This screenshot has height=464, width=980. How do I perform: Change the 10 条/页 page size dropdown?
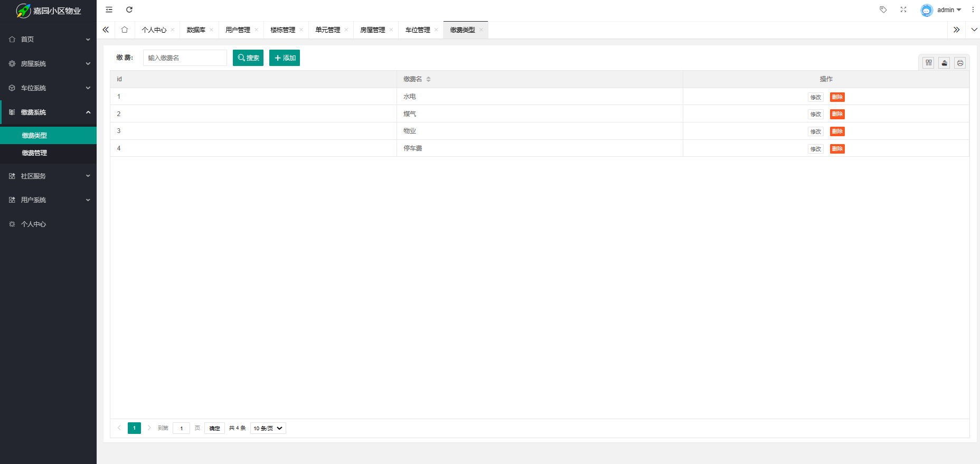[268, 428]
